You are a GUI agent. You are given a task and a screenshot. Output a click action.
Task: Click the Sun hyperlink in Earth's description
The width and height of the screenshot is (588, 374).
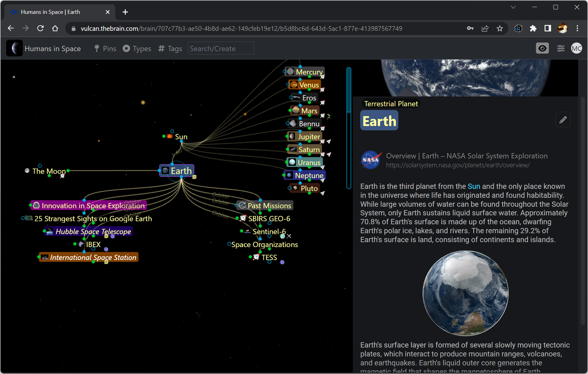pos(474,186)
